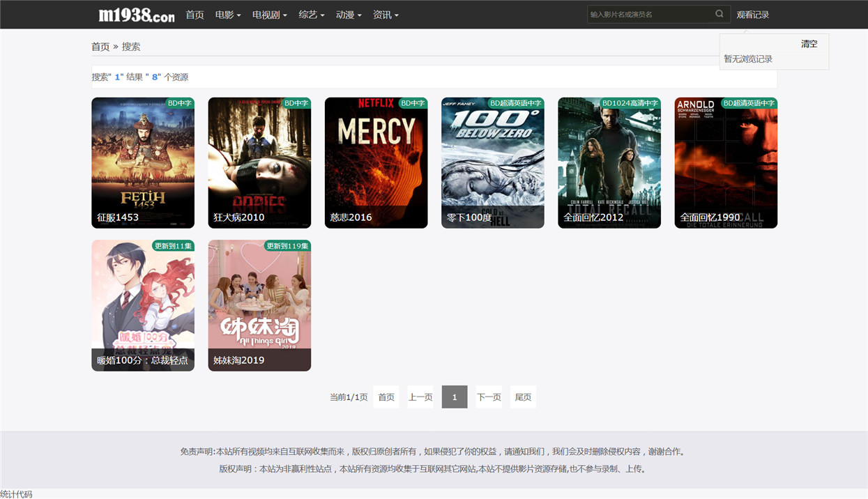Click the 零下100度 title text
Viewport: 868px width, 499px height.
[x=469, y=217]
